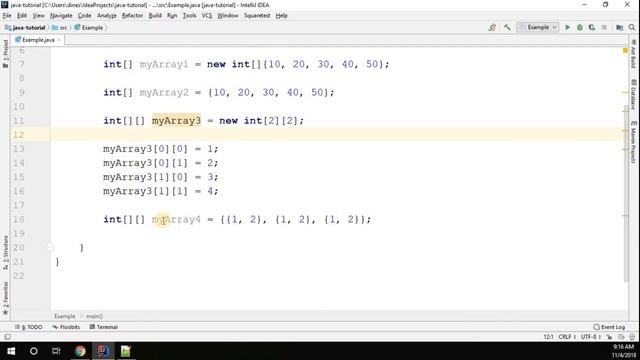Open the Edit menu

pos(22,16)
